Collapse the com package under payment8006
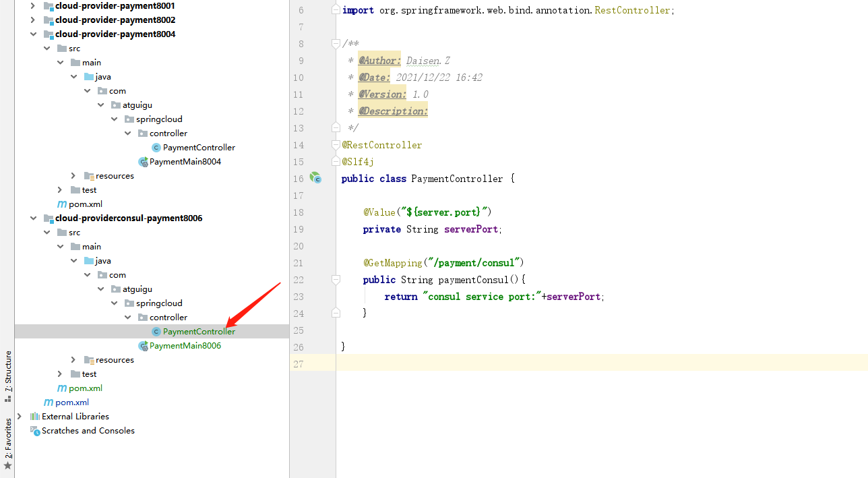This screenshot has height=478, width=868. (87, 275)
